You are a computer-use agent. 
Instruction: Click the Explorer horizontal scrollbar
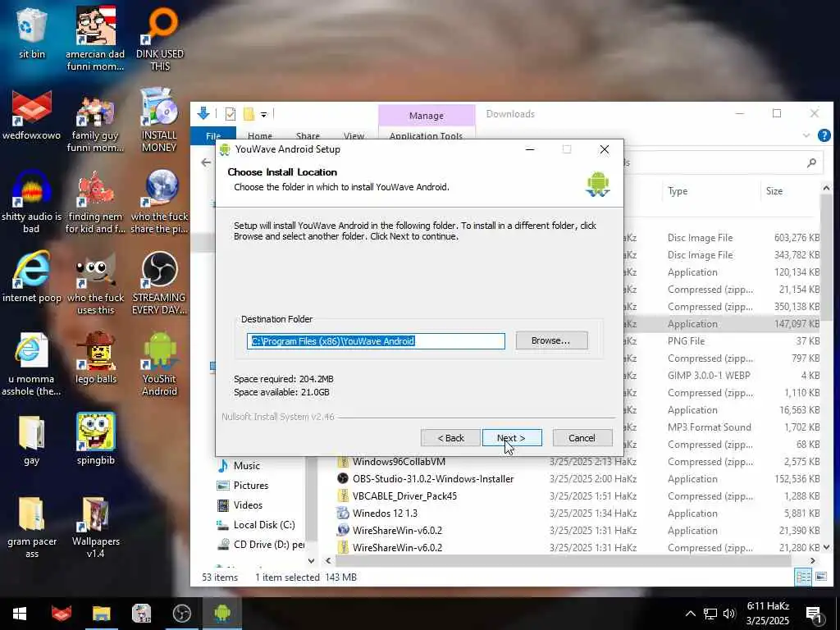562,560
